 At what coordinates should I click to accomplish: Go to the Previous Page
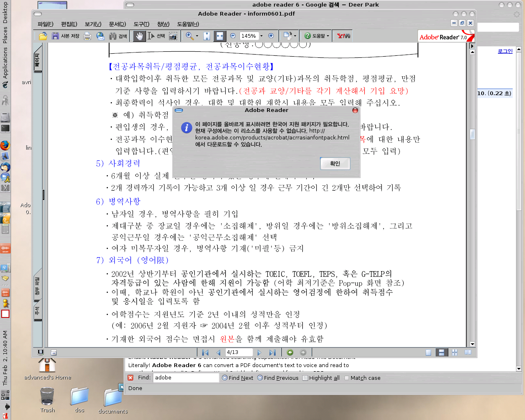coord(218,352)
